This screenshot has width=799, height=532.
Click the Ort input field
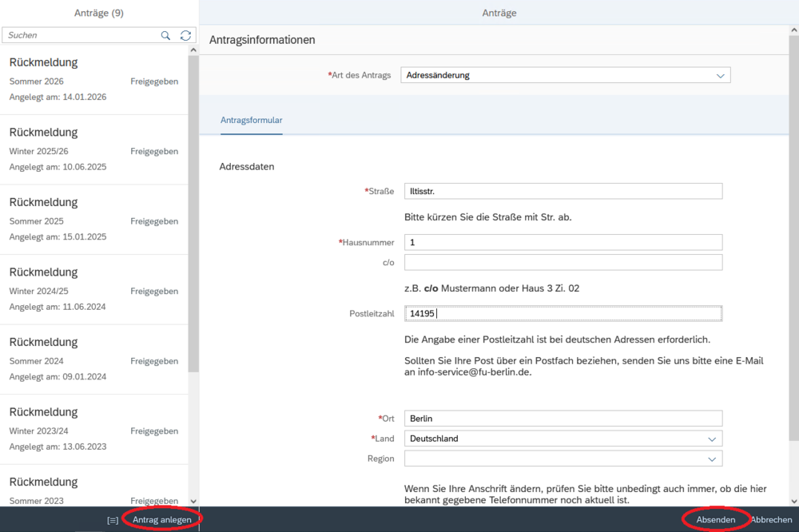tap(563, 419)
